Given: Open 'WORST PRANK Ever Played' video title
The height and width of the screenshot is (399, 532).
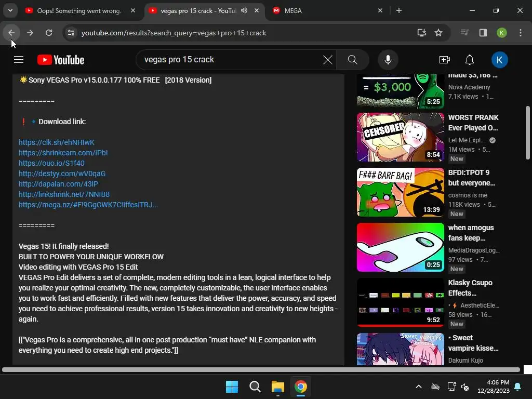Looking at the screenshot, I should click(x=473, y=123).
